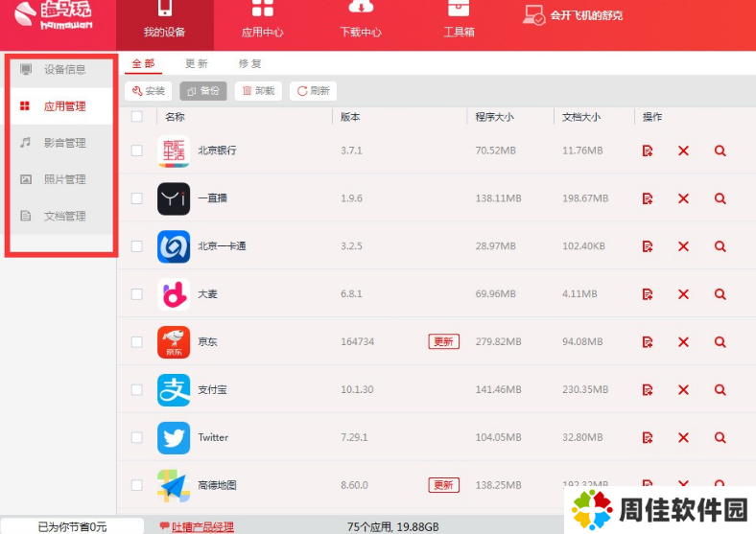Switch to the 更新 sub-tab

(197, 63)
